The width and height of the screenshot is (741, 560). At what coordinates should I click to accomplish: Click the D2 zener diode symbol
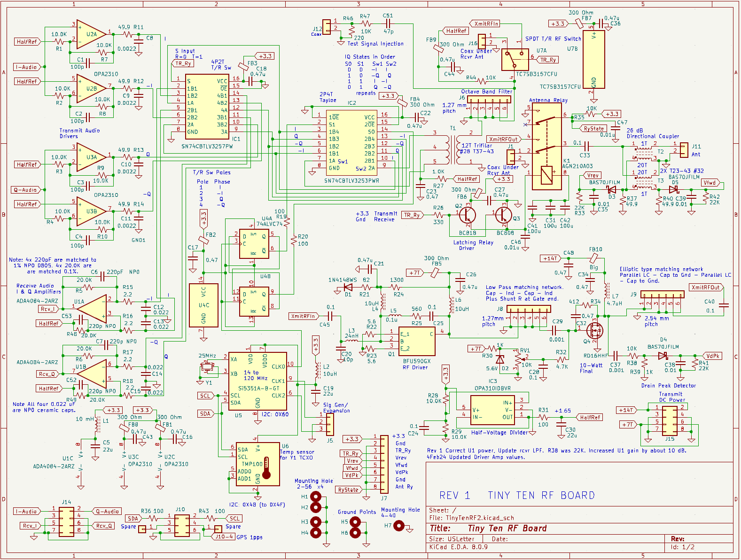pyautogui.click(x=500, y=360)
